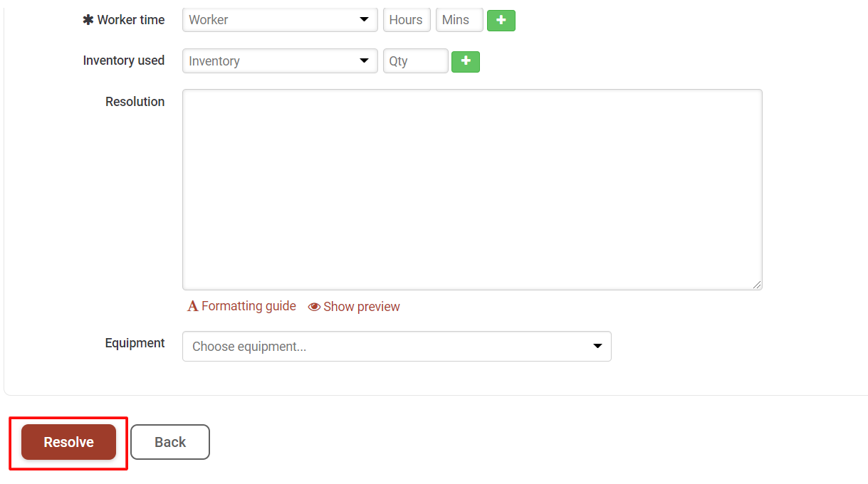The image size is (868, 484).
Task: Select the Qty input field
Action: [x=416, y=61]
